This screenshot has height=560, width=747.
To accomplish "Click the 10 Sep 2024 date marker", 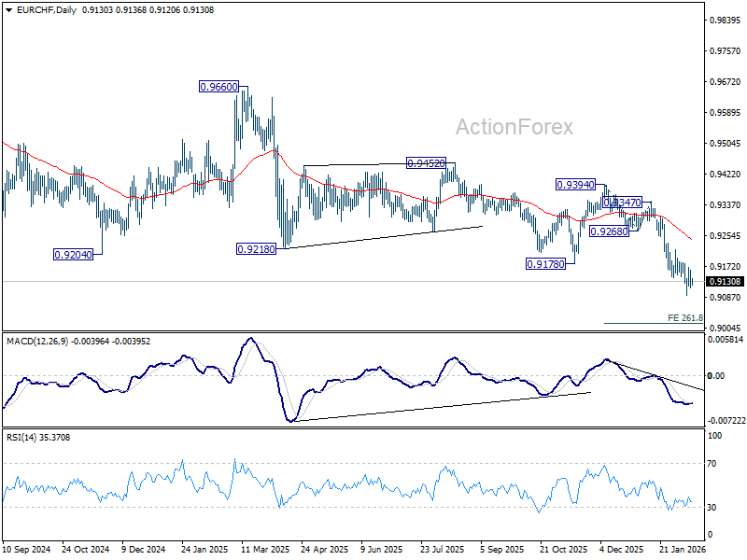I will [x=27, y=549].
